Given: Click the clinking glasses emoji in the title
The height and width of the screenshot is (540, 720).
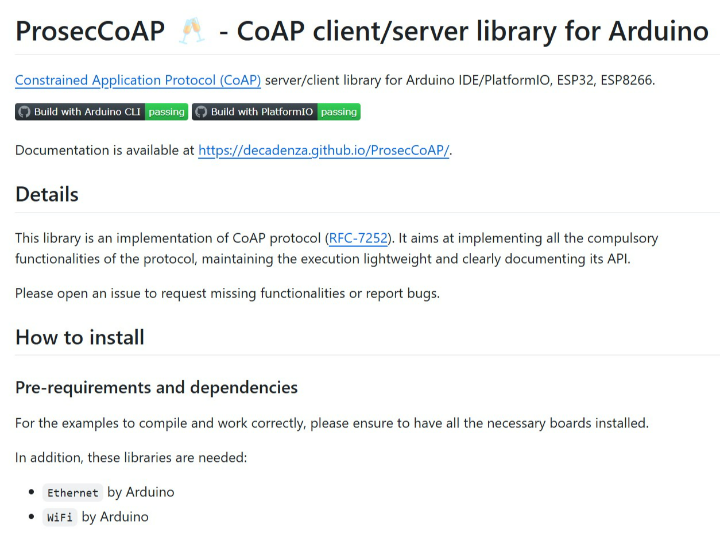Looking at the screenshot, I should coord(192,31).
